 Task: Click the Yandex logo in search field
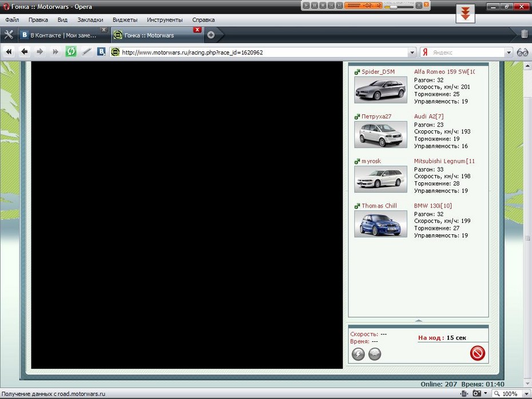point(425,52)
